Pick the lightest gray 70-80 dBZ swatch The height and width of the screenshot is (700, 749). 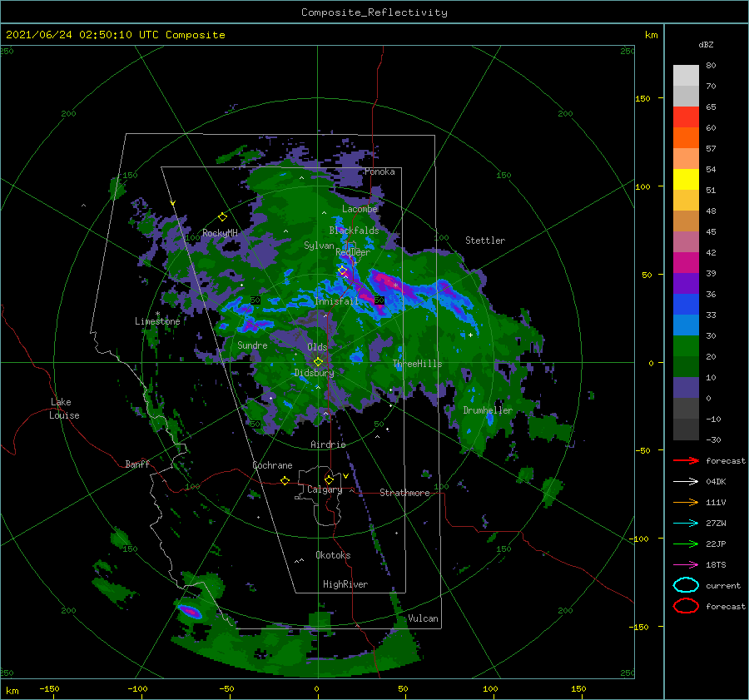[686, 76]
